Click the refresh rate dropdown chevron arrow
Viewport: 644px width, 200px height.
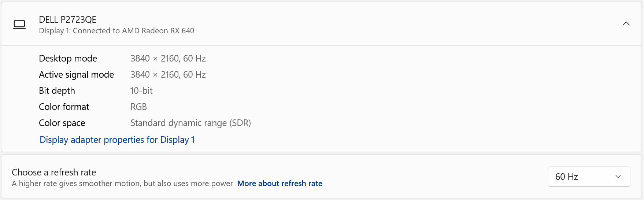618,177
